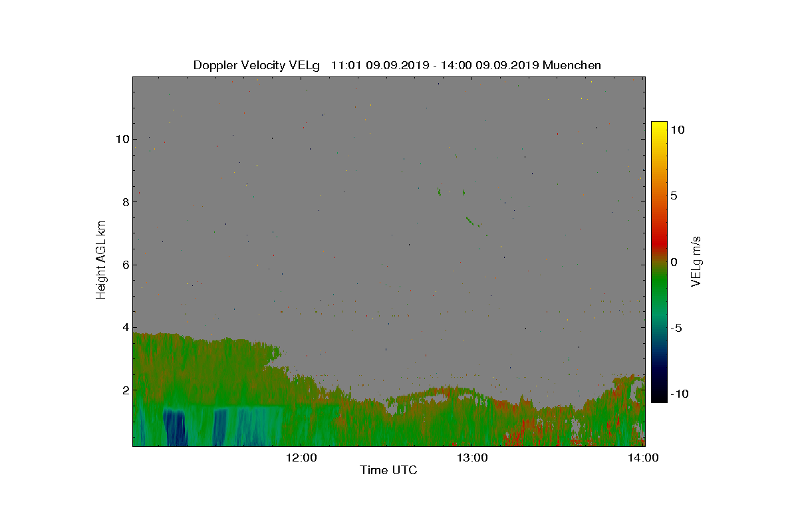Click the height tick label 8
Image resolution: width=798 pixels, height=532 pixels.
tap(124, 201)
